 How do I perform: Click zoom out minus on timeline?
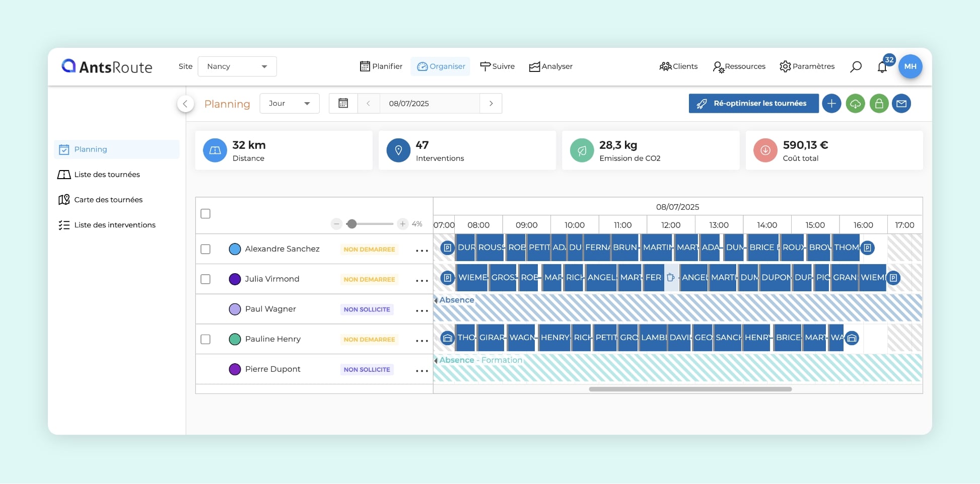click(337, 224)
